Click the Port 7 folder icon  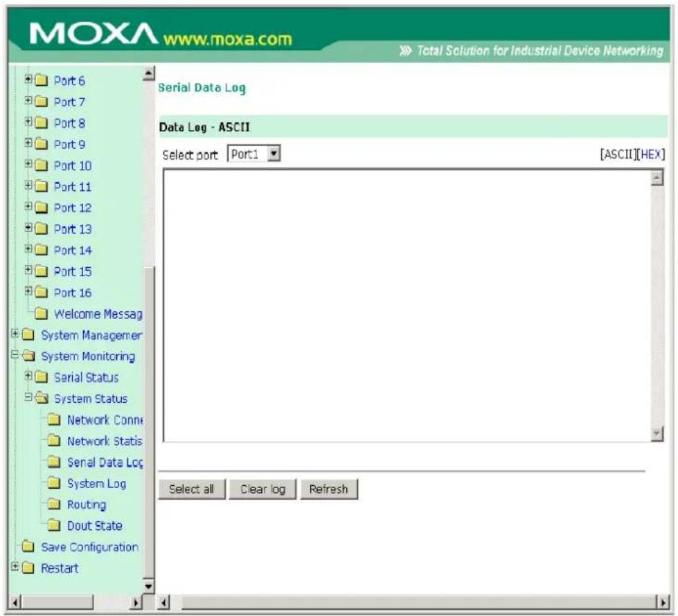coord(41,102)
